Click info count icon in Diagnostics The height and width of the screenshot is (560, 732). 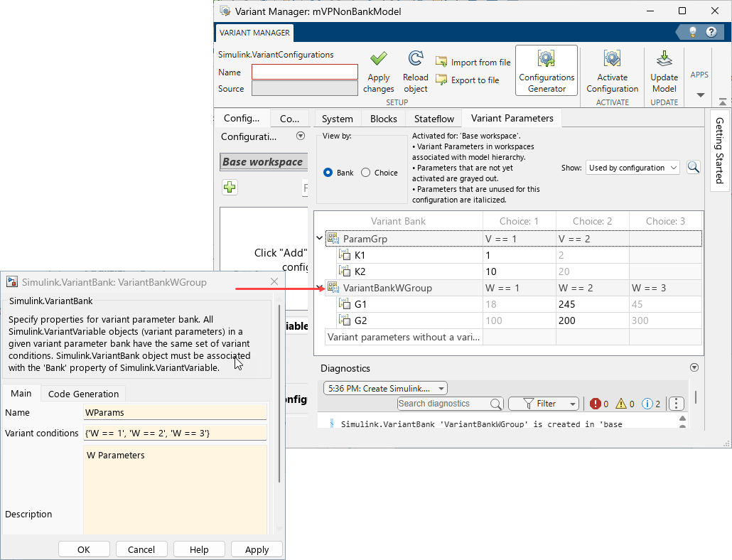(x=647, y=404)
